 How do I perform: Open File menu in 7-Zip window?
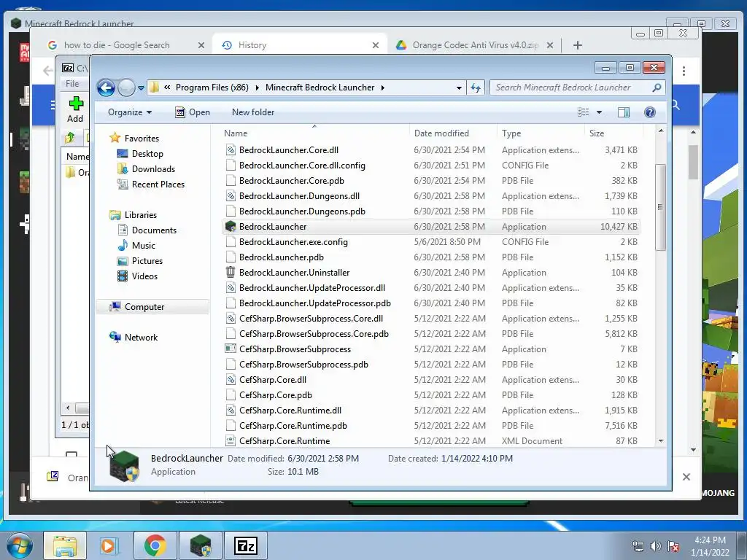[x=72, y=84]
